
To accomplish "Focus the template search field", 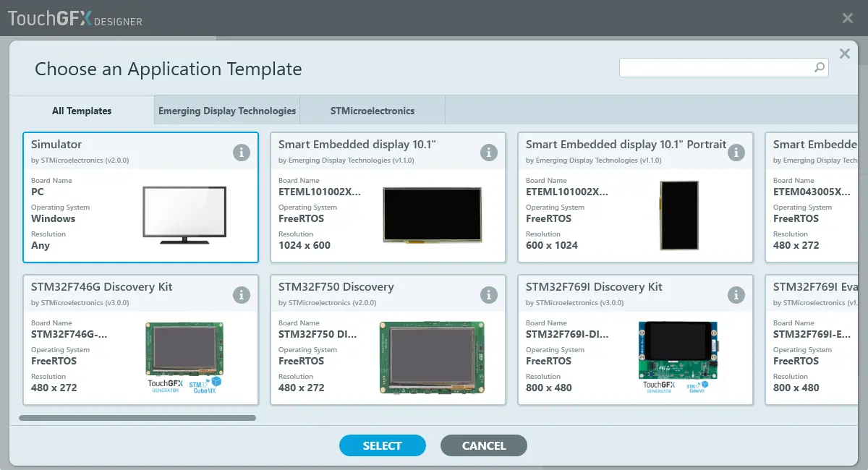I will click(724, 67).
